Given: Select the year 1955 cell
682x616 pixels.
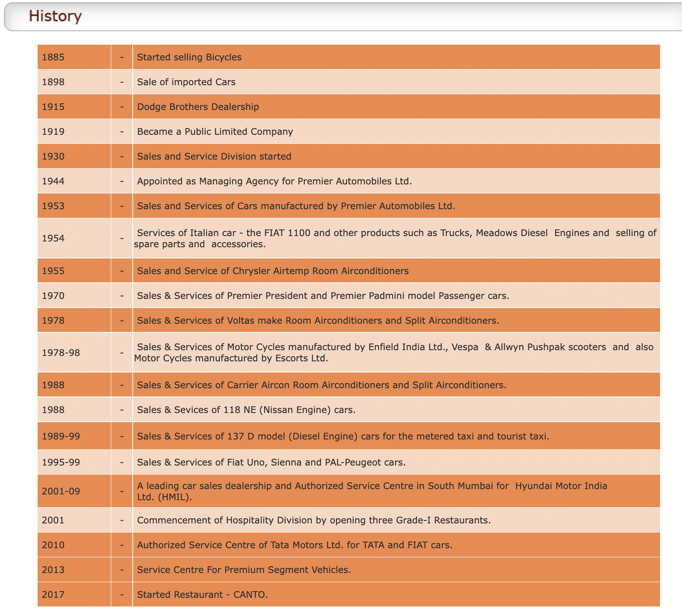Looking at the screenshot, I should pyautogui.click(x=74, y=271).
